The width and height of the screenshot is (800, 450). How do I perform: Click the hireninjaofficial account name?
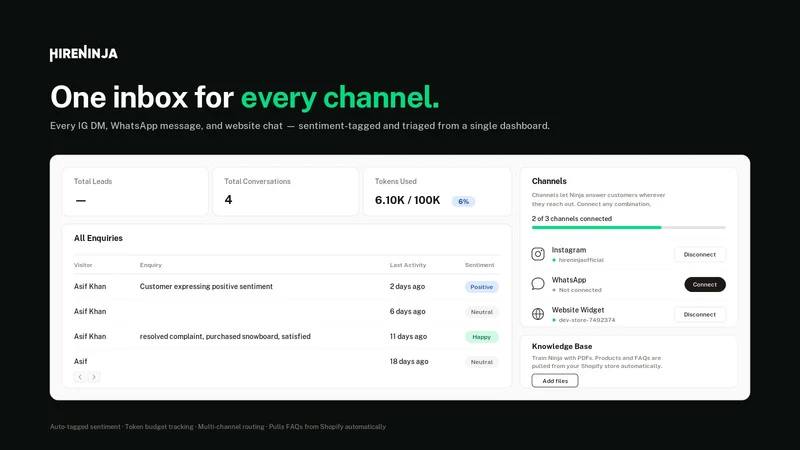tap(581, 260)
